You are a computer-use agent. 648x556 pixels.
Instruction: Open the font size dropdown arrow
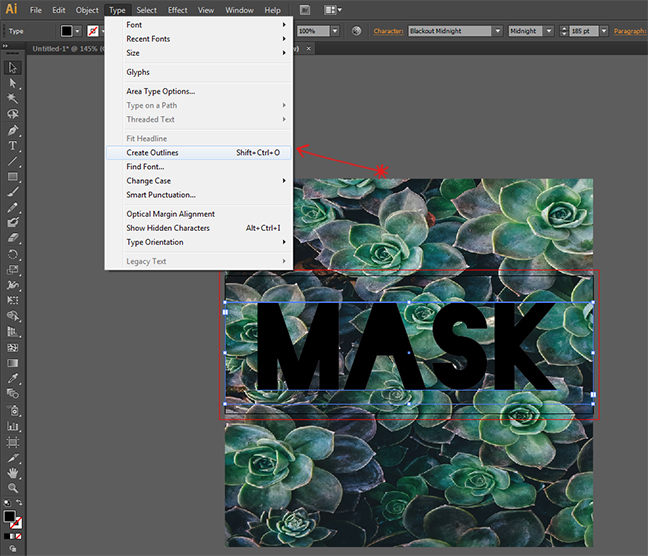(604, 31)
